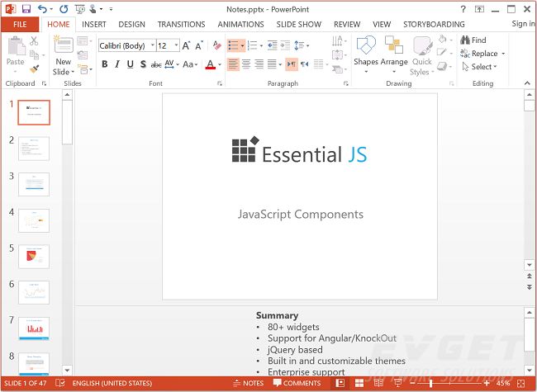Click zoom in plus button

pyautogui.click(x=487, y=383)
